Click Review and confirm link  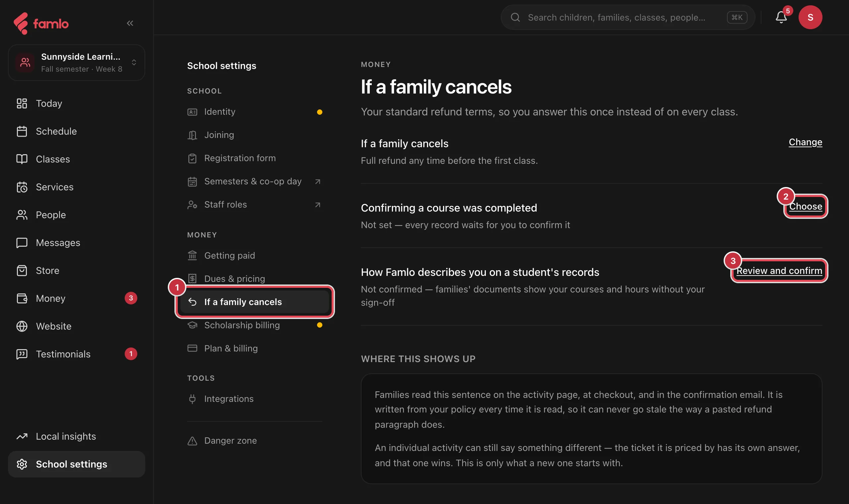point(779,270)
